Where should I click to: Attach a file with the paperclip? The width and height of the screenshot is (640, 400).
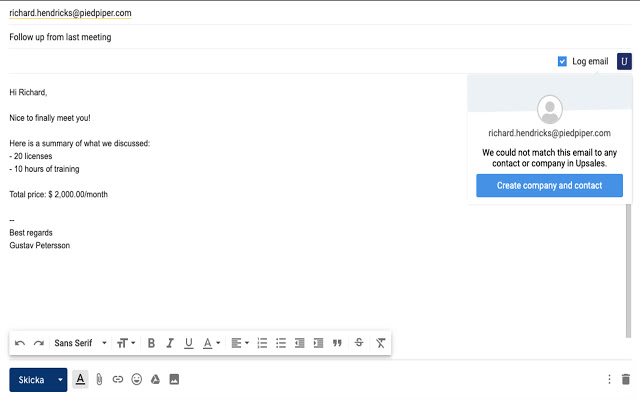[x=99, y=380]
